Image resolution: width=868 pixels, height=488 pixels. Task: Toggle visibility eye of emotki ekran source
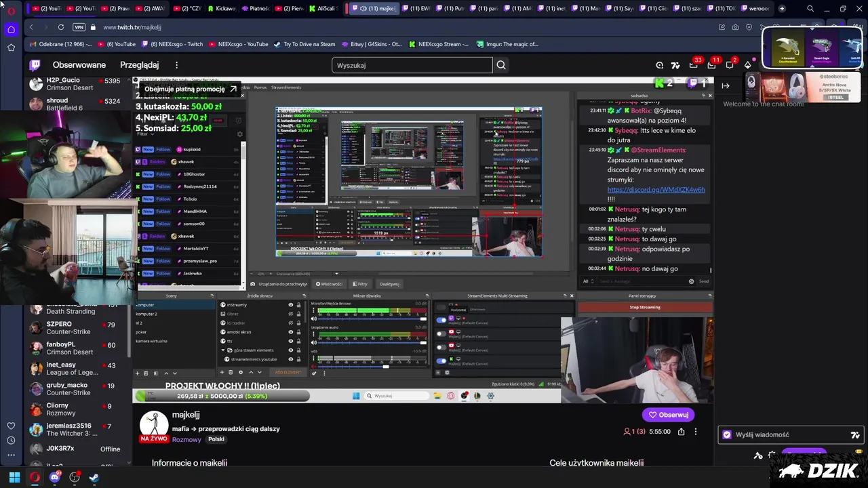tap(291, 332)
